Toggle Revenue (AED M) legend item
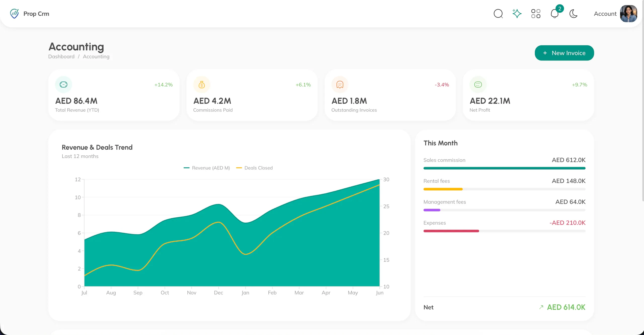The height and width of the screenshot is (335, 644). tap(207, 168)
